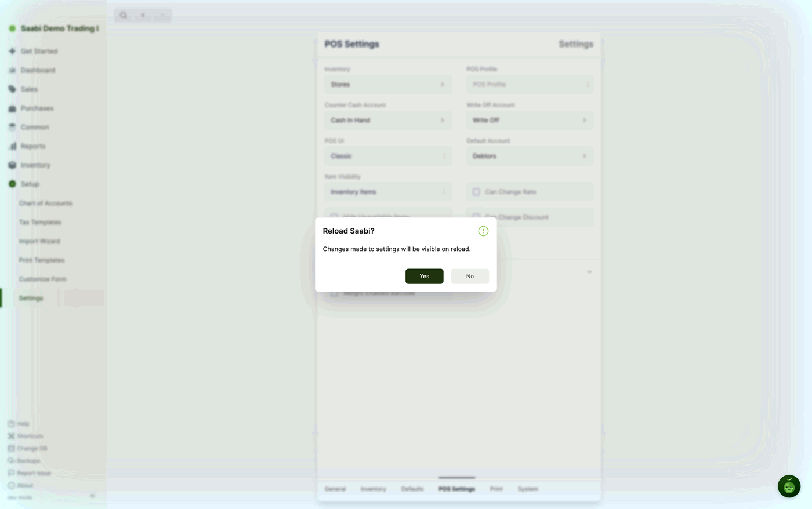
Task: Switch to the System settings tab
Action: (528, 489)
